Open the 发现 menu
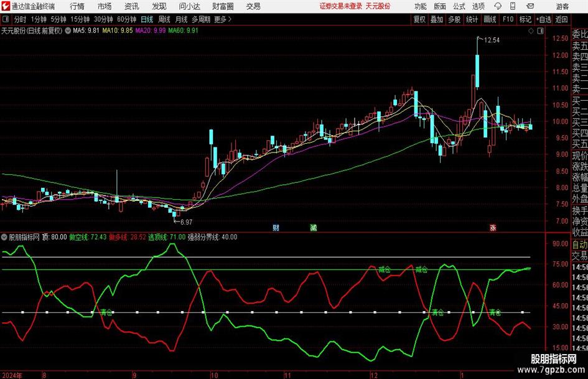Image resolution: width=588 pixels, height=379 pixels. pos(159,6)
